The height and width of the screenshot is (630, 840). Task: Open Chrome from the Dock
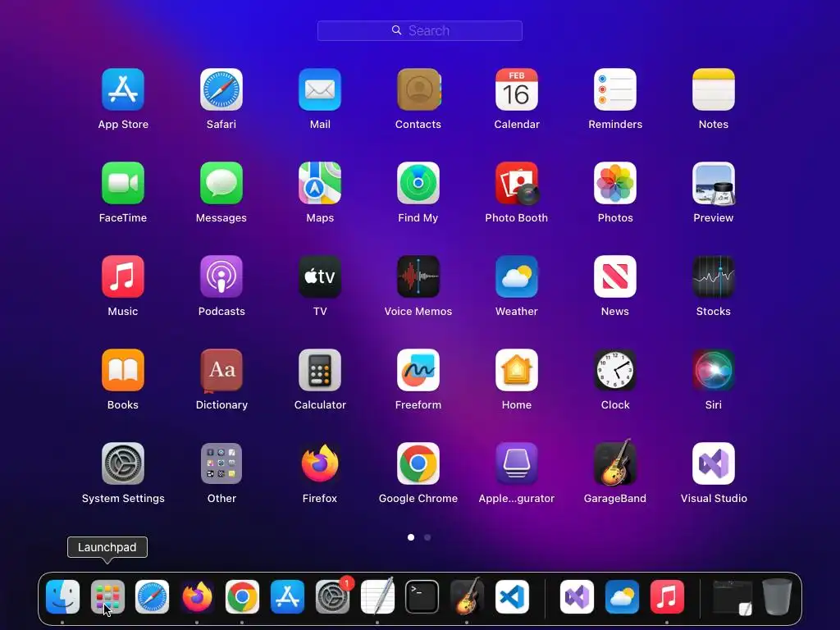point(242,597)
